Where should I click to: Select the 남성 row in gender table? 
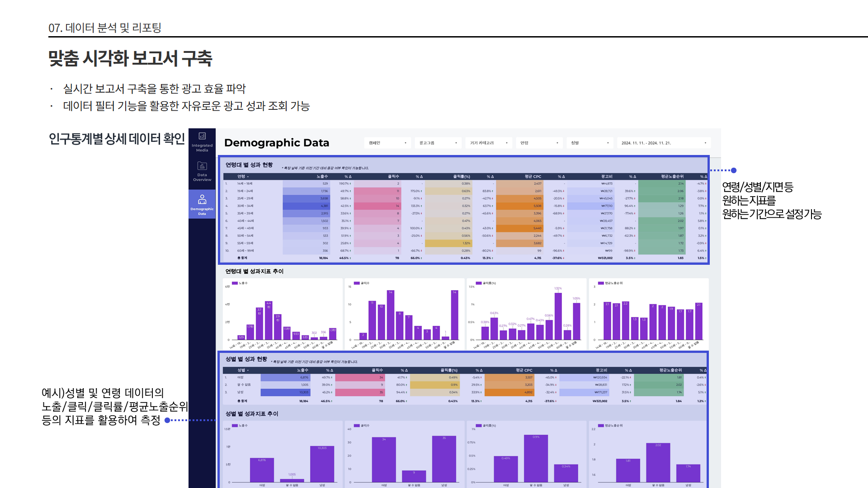[x=241, y=392]
